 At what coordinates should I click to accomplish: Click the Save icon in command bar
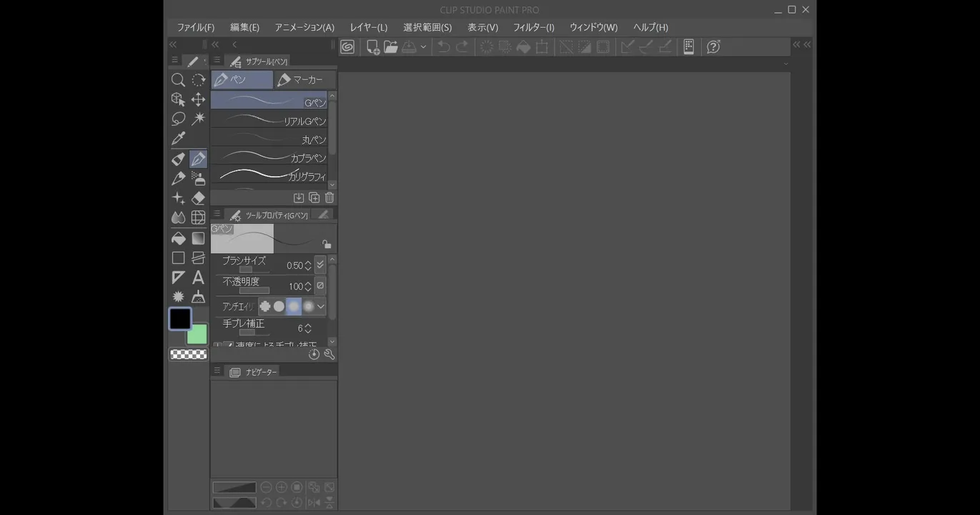coord(410,47)
